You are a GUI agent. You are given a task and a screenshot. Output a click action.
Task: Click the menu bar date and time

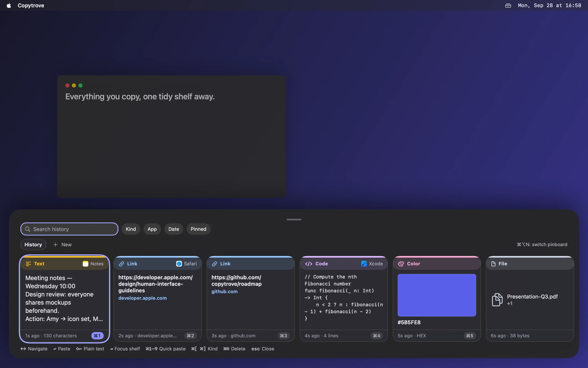(x=549, y=5)
